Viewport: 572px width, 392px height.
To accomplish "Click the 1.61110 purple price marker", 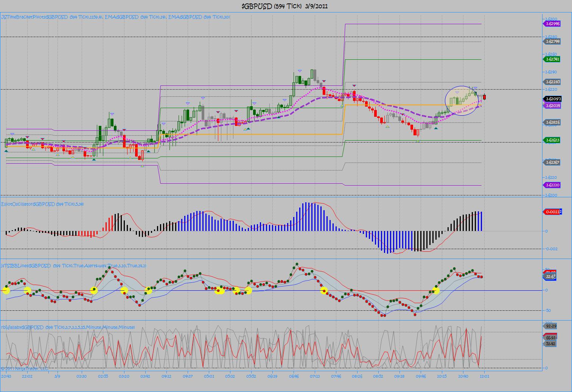I will coord(552,185).
